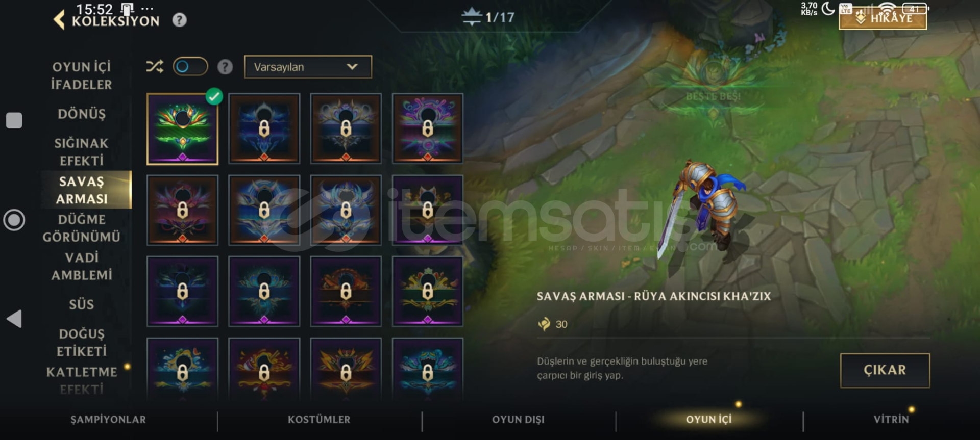Click the shuffle random icon

[x=155, y=67]
